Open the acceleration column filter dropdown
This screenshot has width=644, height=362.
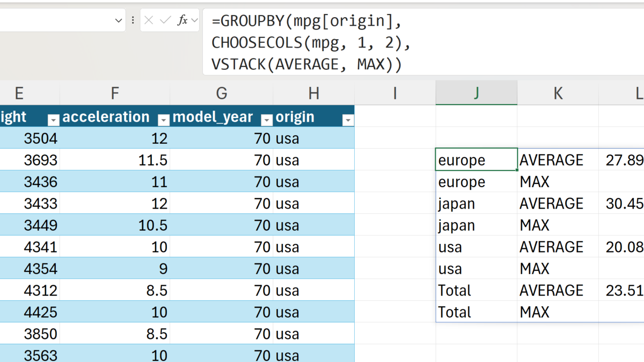pos(163,120)
